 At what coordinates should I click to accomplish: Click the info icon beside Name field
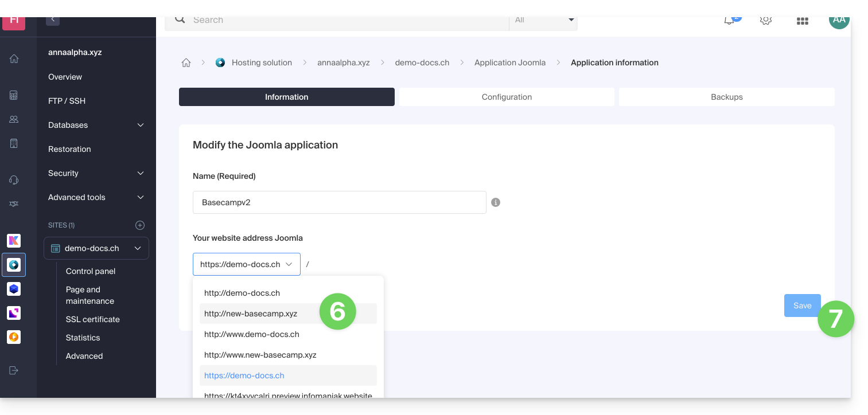(496, 202)
